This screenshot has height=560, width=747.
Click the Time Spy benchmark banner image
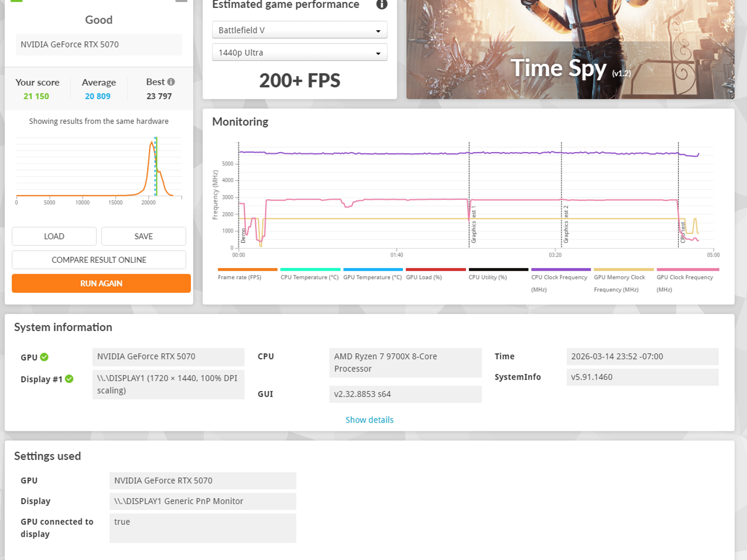pos(570,49)
